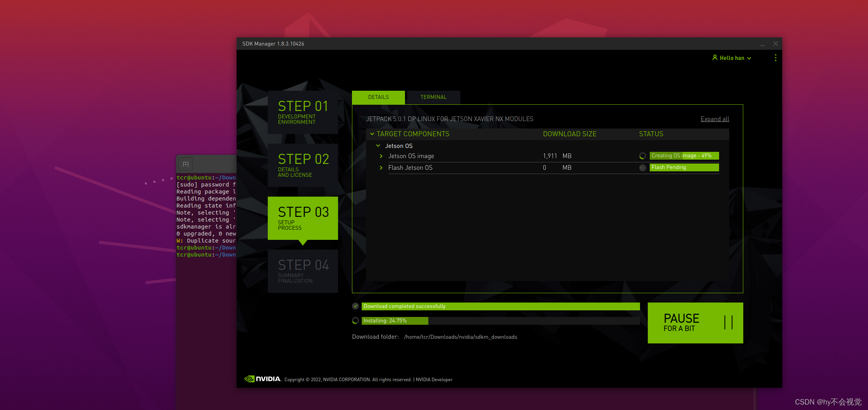
Task: Click the Flash Jetson OS label
Action: (410, 168)
